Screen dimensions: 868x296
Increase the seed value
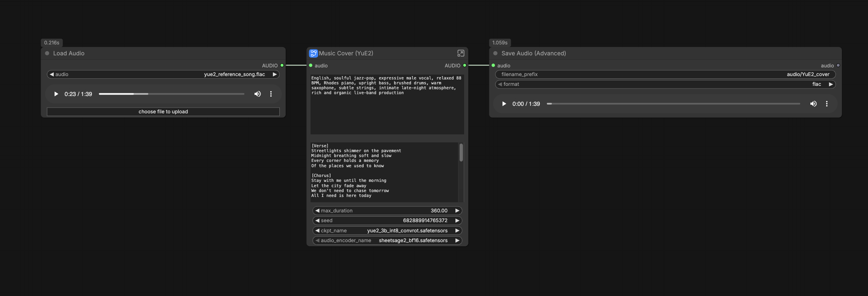point(457,221)
